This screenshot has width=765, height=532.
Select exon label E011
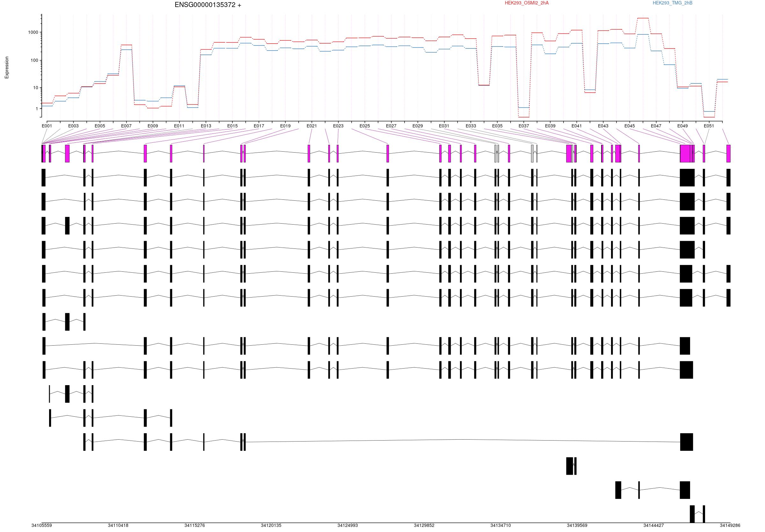[179, 126]
